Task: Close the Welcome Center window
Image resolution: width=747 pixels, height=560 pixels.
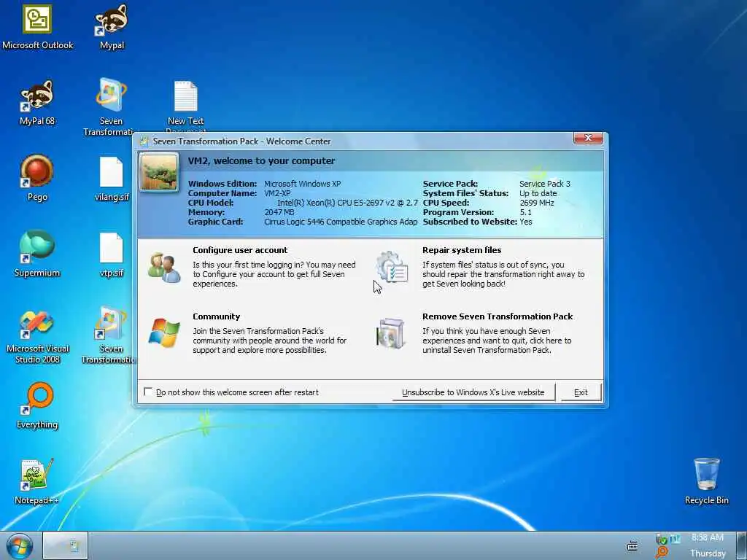Action: (589, 138)
